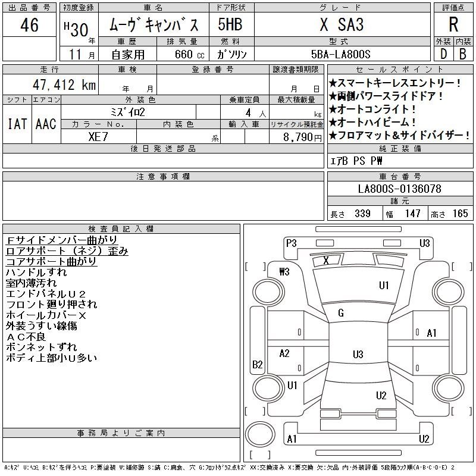The width and height of the screenshot is (476, 476).
Task: Click the overall grade R score cell
Action: click(x=453, y=25)
